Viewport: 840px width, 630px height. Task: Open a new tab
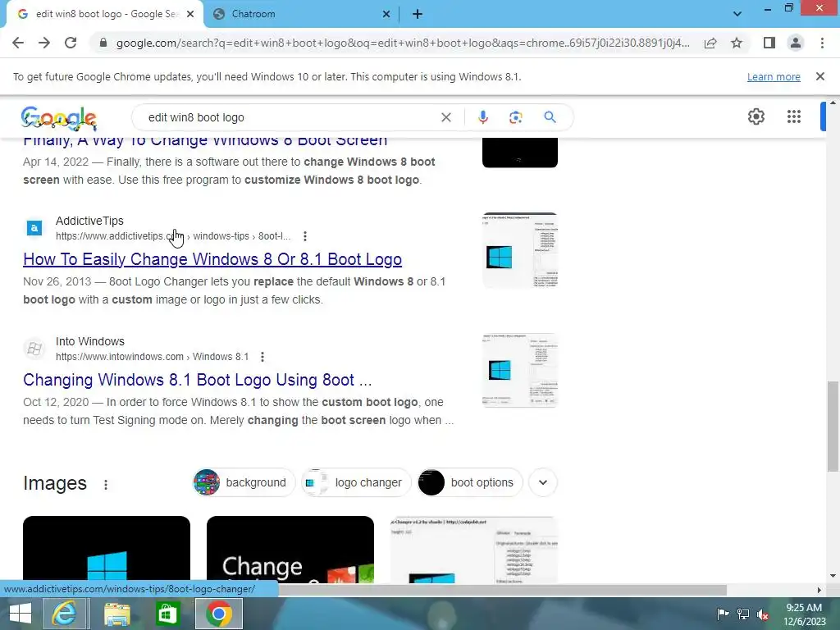(x=418, y=15)
